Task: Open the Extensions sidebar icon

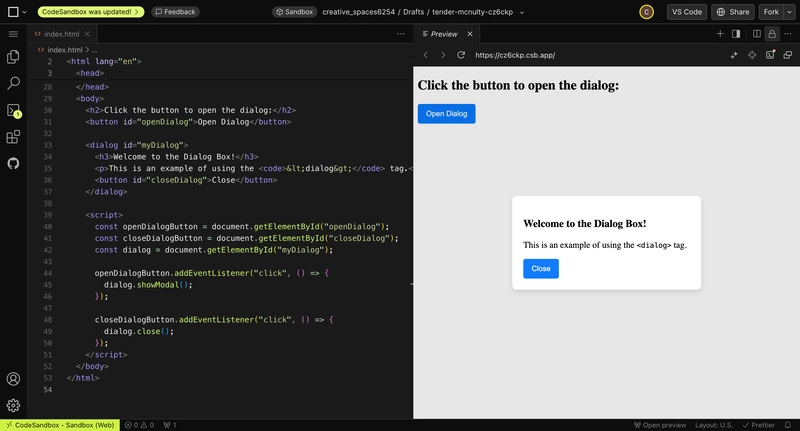Action: (14, 137)
